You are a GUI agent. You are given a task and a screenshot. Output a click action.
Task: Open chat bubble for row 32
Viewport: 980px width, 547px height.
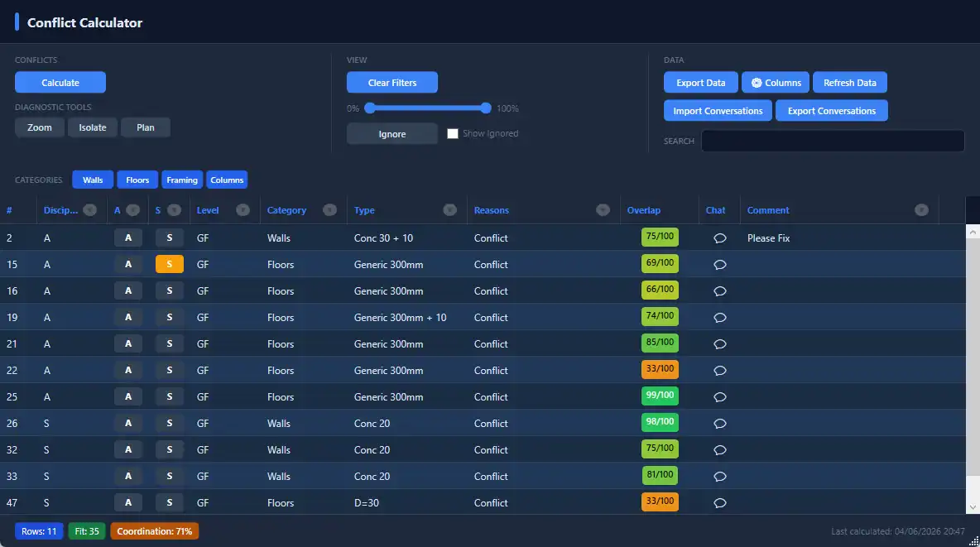(x=720, y=450)
